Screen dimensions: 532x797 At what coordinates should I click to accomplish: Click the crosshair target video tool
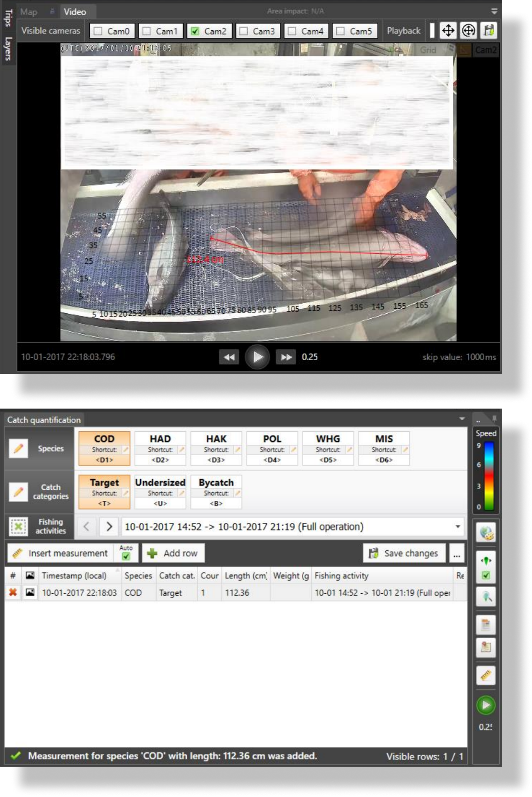[468, 31]
